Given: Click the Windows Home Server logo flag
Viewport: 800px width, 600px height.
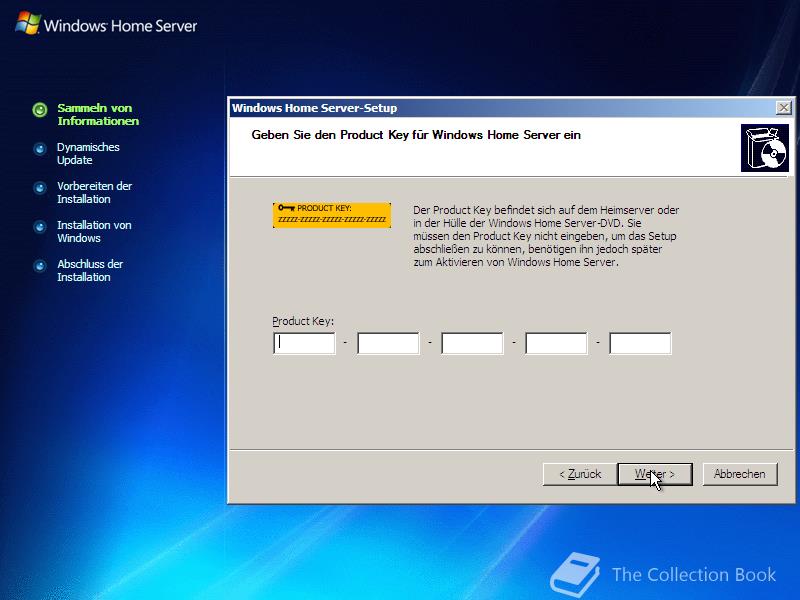Looking at the screenshot, I should tap(28, 23).
